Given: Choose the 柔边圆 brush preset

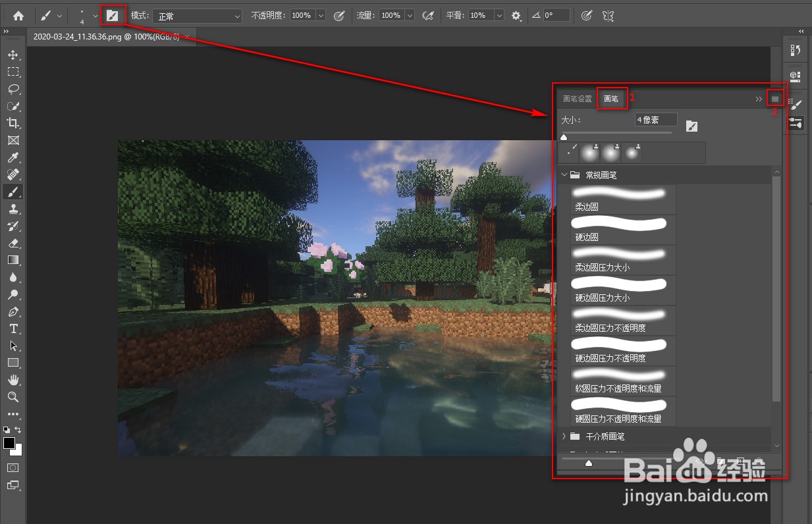Looking at the screenshot, I should coord(623,199).
